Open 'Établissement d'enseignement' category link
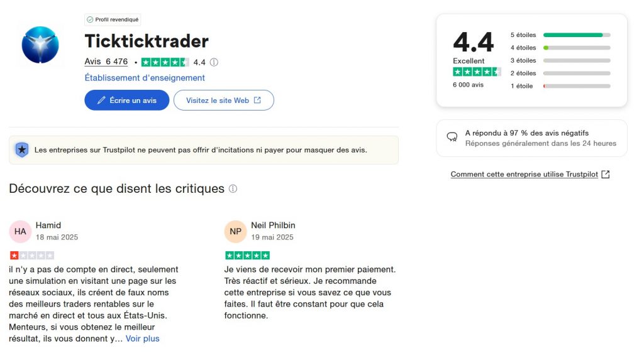Image resolution: width=644 pixels, height=353 pixels. click(x=145, y=78)
